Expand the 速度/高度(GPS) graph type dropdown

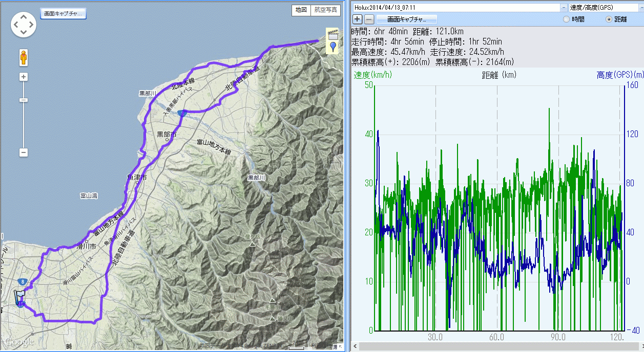coord(640,8)
